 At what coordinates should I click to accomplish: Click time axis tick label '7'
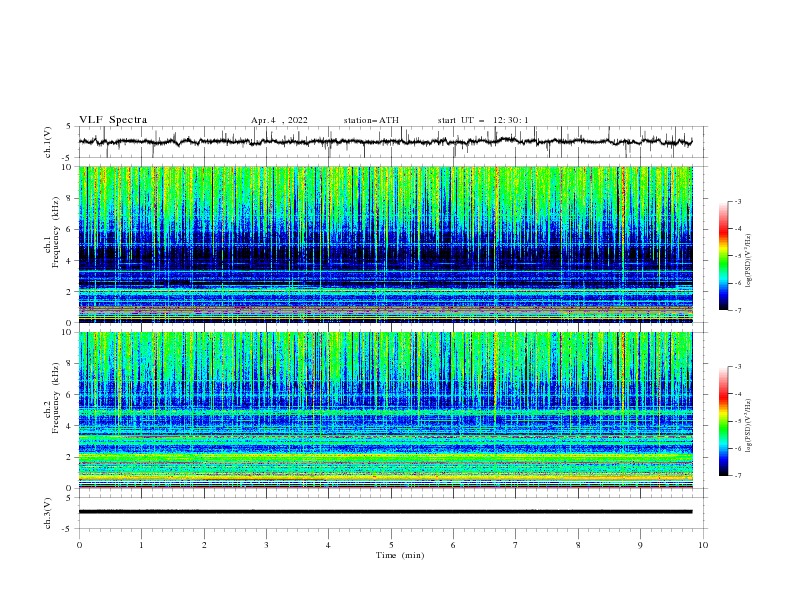(x=516, y=545)
